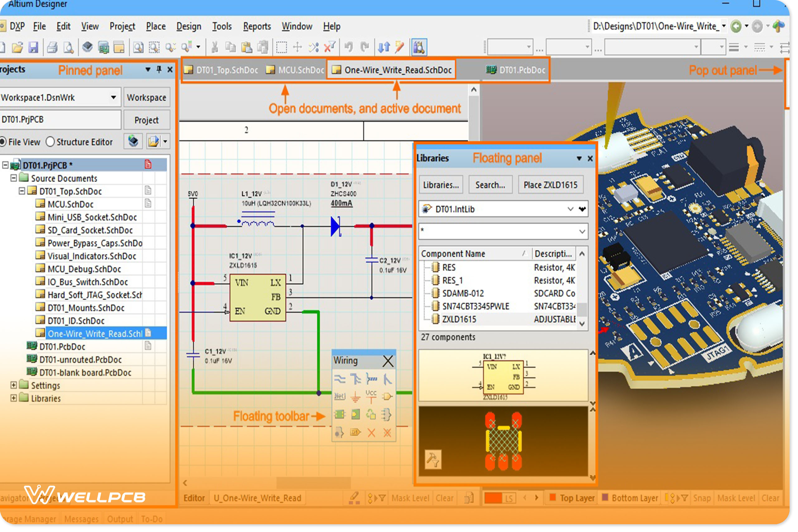The height and width of the screenshot is (532, 798).
Task: Place Wire tool in Wiring toolbar
Action: pyautogui.click(x=340, y=380)
